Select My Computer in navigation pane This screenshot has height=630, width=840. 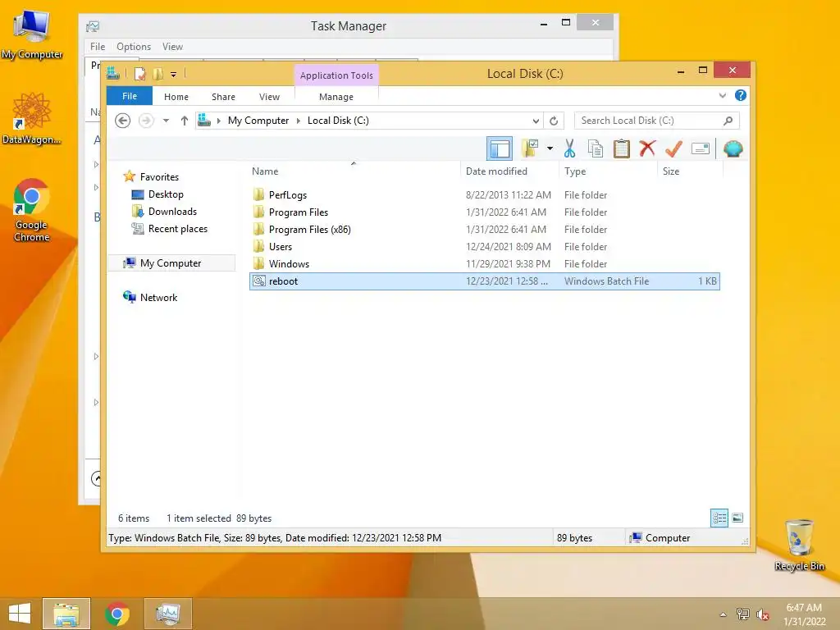click(171, 263)
